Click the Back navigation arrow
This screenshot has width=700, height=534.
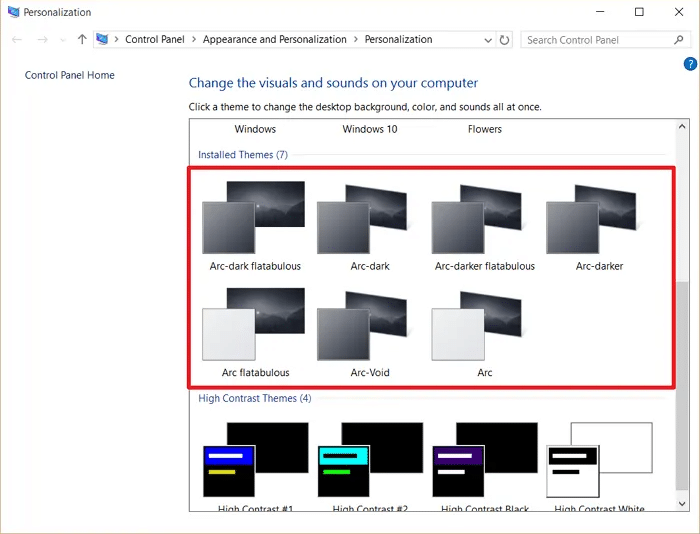pos(17,40)
